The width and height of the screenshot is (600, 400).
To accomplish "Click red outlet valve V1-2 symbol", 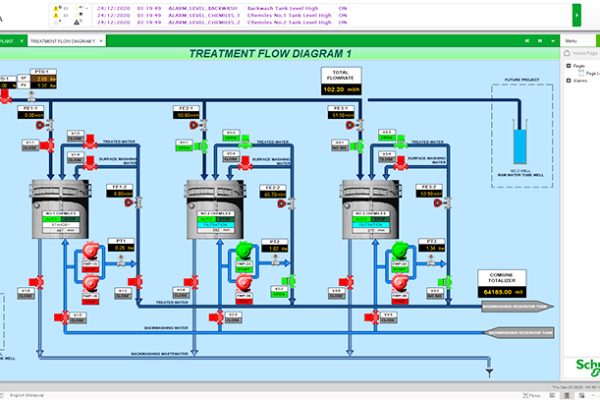I will click(135, 282).
